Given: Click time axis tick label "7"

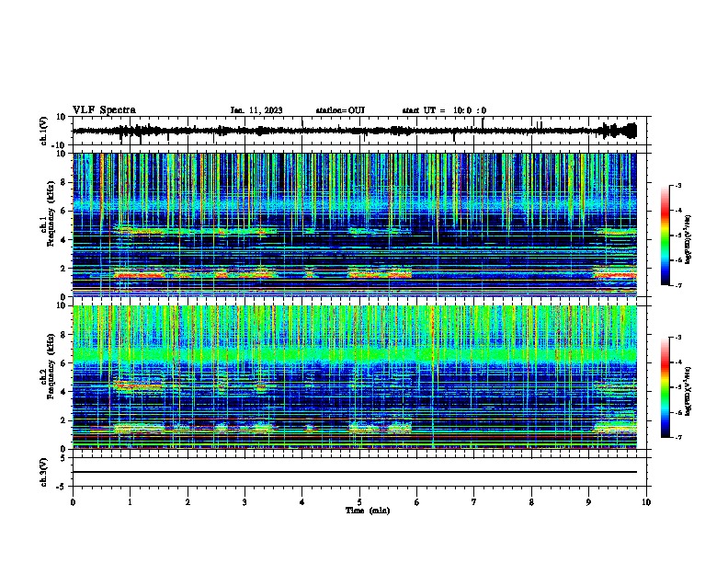Looking at the screenshot, I should (474, 502).
